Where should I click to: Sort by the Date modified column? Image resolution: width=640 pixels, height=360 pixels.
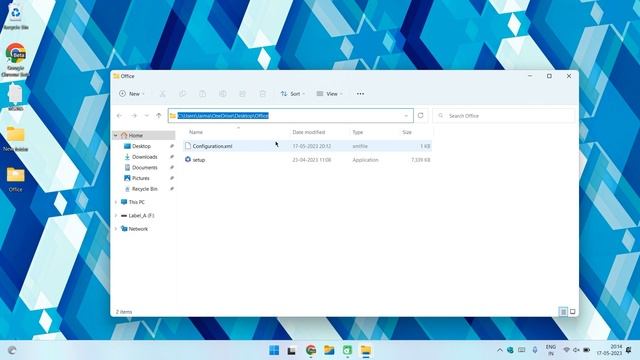point(309,132)
